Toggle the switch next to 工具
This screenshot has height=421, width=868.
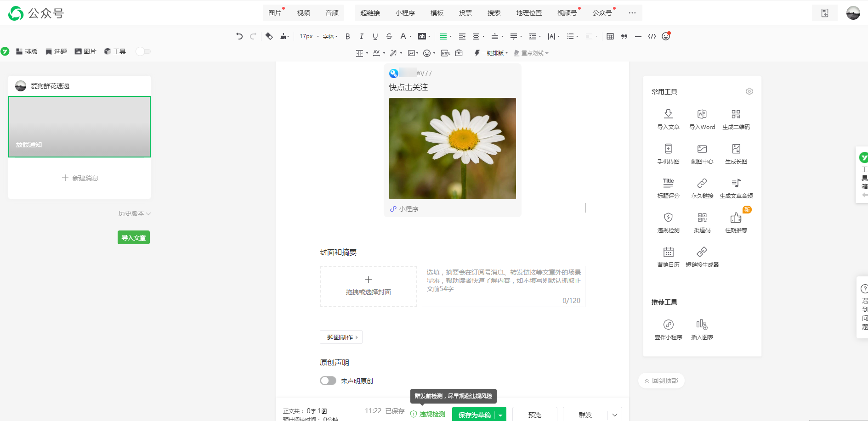143,51
